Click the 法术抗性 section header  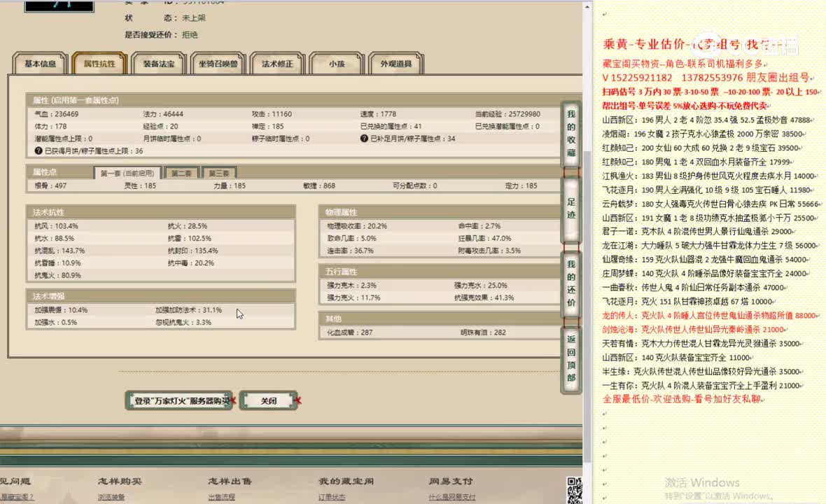pos(161,211)
